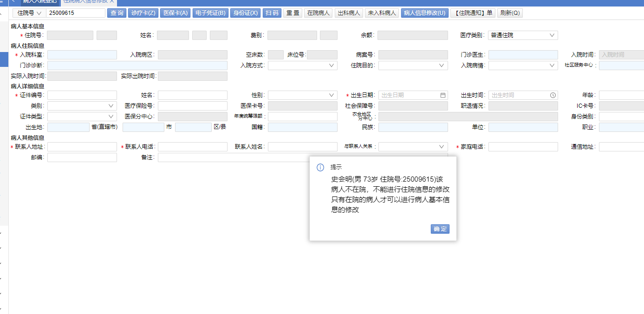
Task: Switch to the 住院病人信息修改 tab
Action: tap(89, 1)
